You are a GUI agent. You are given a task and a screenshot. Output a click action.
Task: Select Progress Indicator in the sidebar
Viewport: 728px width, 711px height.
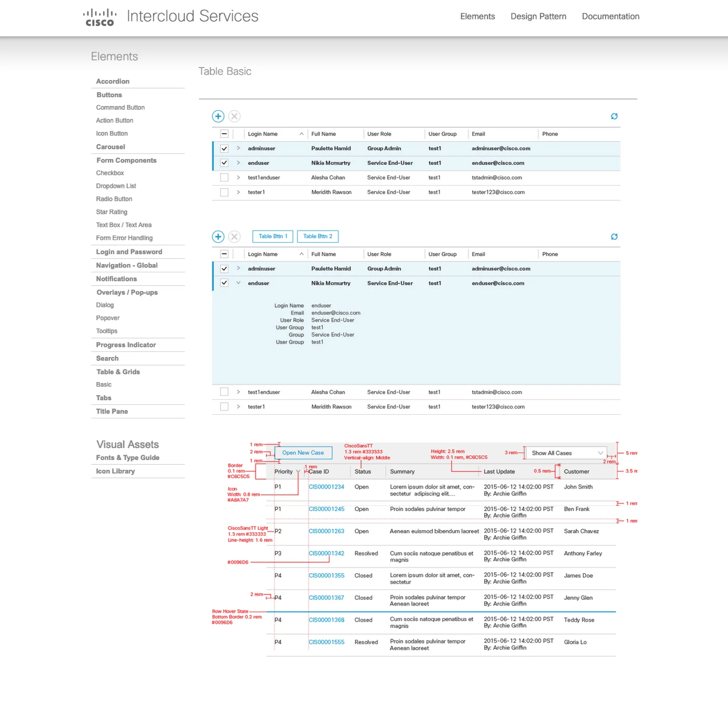[x=126, y=345]
